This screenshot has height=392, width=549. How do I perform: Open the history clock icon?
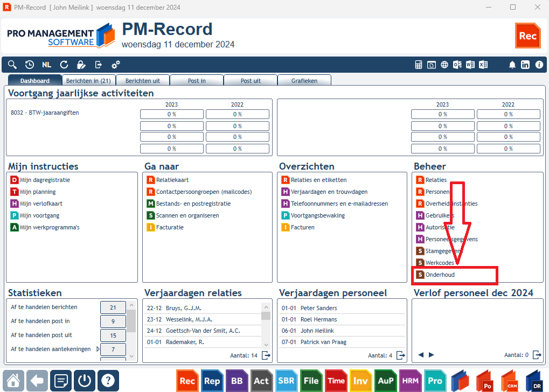[30, 65]
